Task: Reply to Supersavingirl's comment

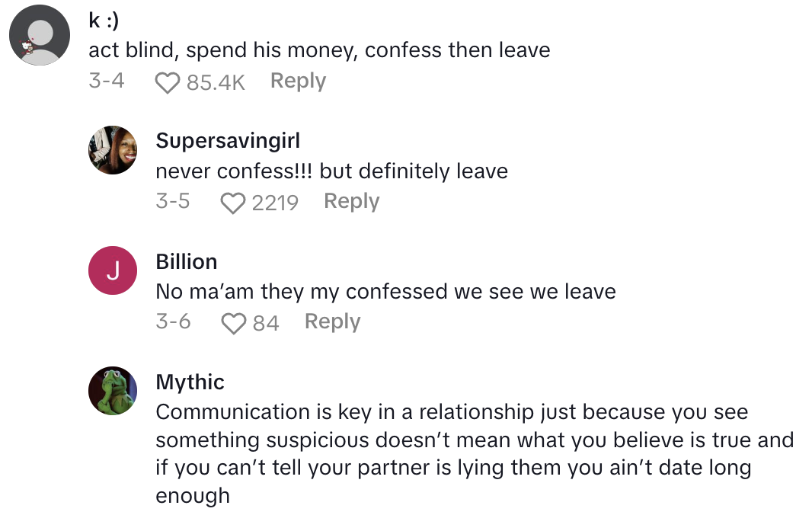Action: 351,201
